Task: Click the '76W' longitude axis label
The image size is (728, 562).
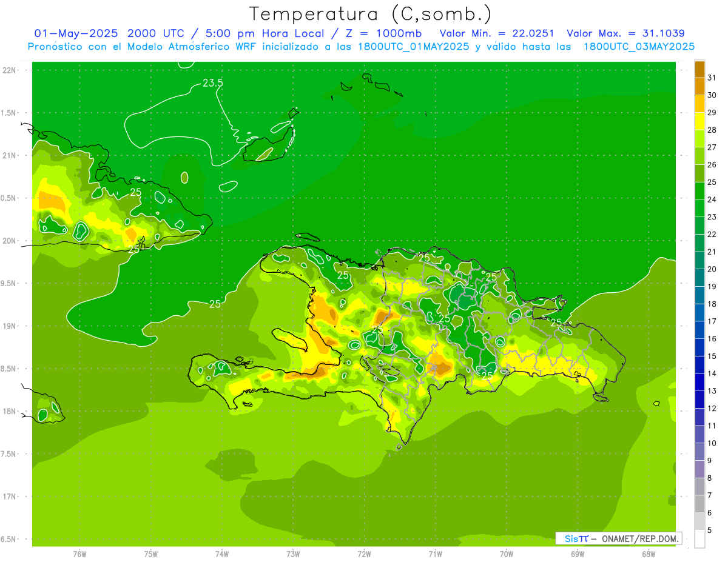Action: pos(79,554)
